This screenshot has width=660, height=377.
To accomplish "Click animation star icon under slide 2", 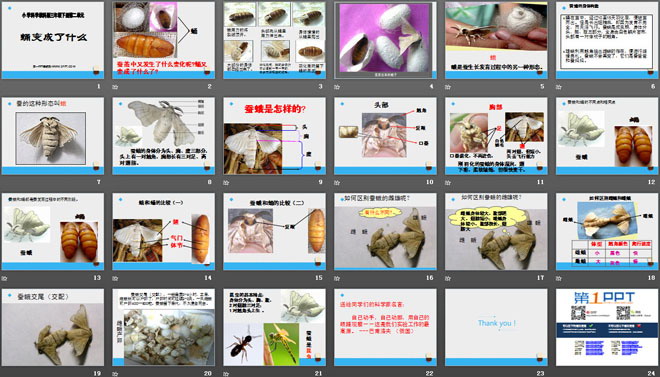I will pos(115,87).
